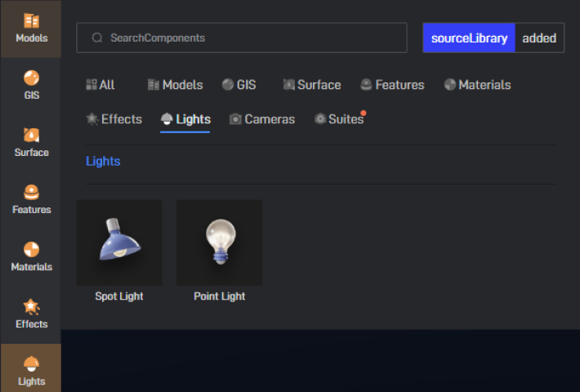Open Materials in the left sidebar
Image resolution: width=580 pixels, height=392 pixels.
point(31,257)
